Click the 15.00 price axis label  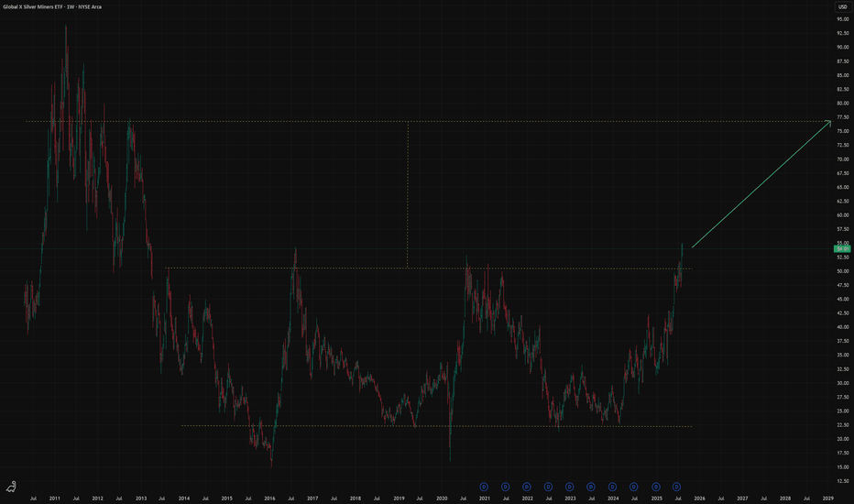[x=843, y=467]
